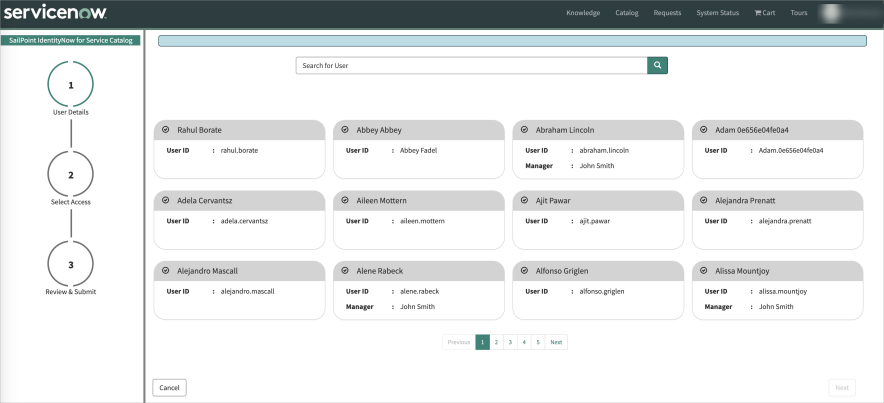This screenshot has width=884, height=403.
Task: Click user ID Adam.0e656e04fe0a4
Action: pos(791,150)
